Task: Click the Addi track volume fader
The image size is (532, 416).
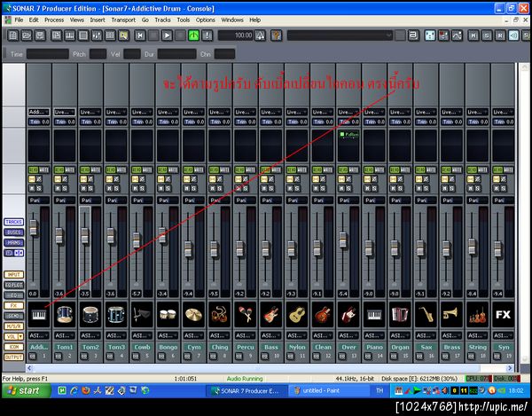Action: (34, 227)
